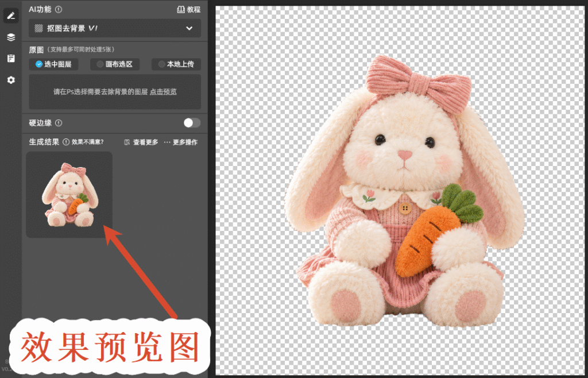Open the settings gear sidebar icon
This screenshot has width=588, height=378.
coord(11,80)
